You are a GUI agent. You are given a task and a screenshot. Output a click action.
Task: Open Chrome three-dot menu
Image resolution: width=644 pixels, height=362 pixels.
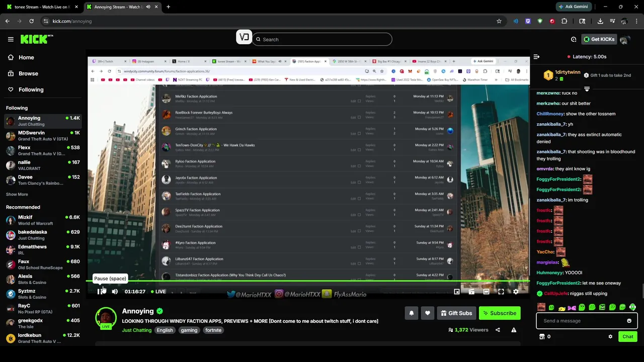coord(636,21)
